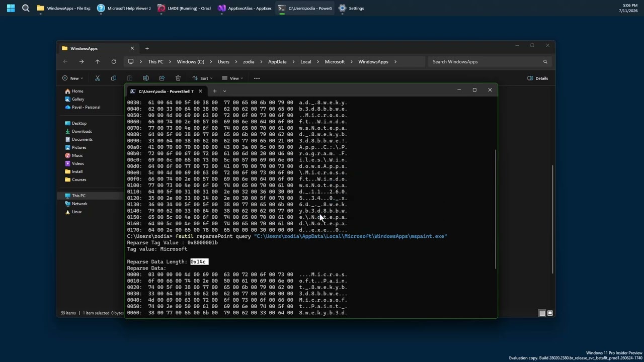The height and width of the screenshot is (362, 644).
Task: Go forward in File Explorer
Action: (x=82, y=62)
